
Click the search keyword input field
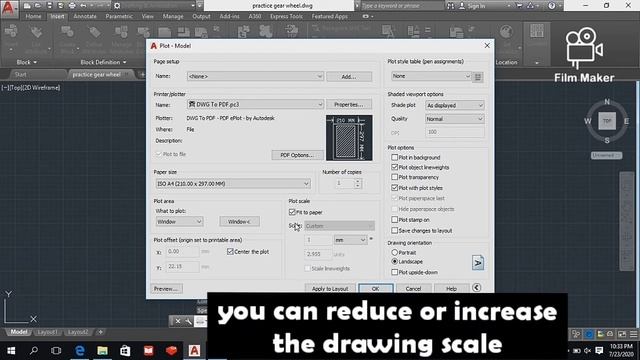[x=402, y=6]
